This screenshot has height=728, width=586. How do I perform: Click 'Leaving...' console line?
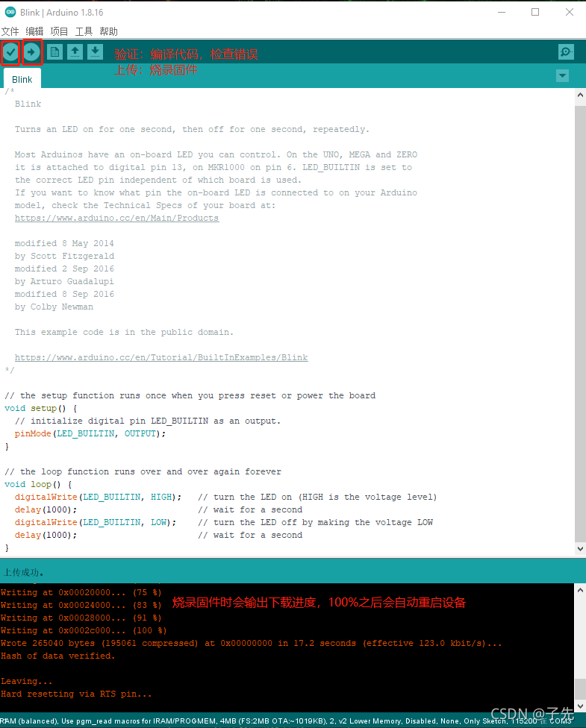[26, 681]
